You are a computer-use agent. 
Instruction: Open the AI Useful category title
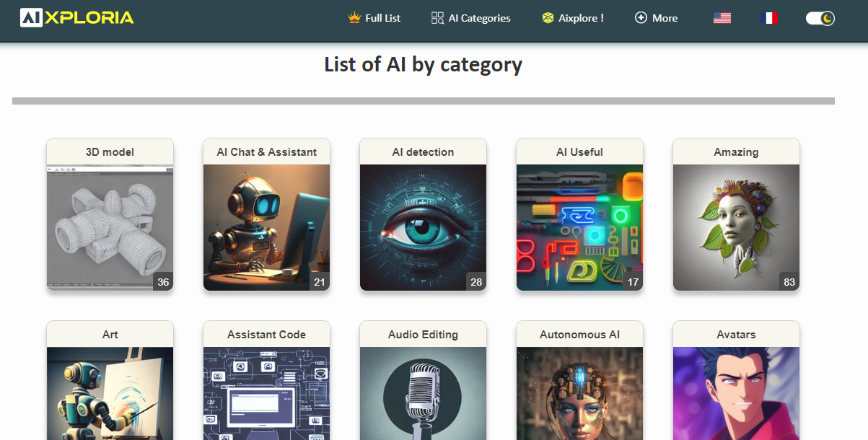pyautogui.click(x=579, y=151)
